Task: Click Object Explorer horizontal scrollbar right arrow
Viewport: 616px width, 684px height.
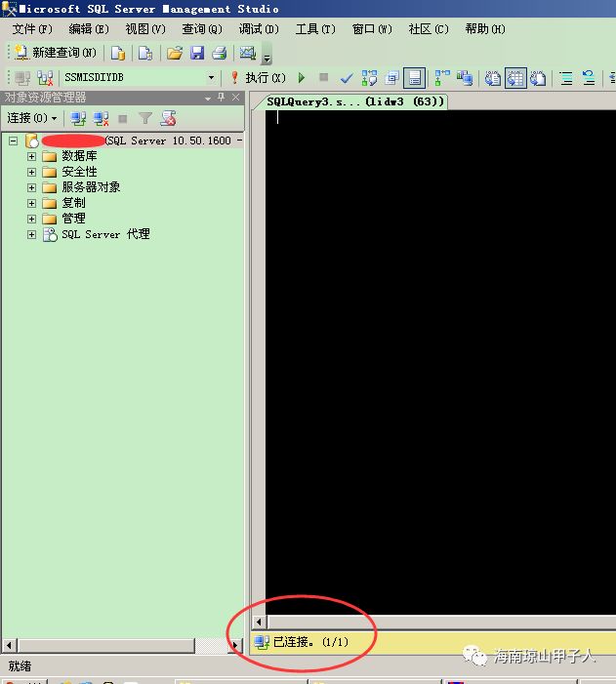Action: click(235, 644)
